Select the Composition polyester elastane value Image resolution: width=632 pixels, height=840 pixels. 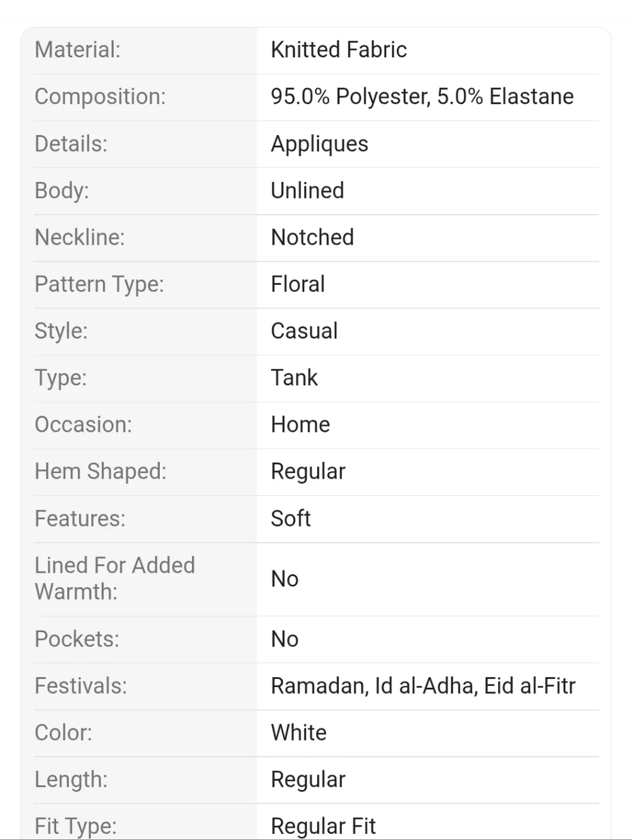pos(422,97)
